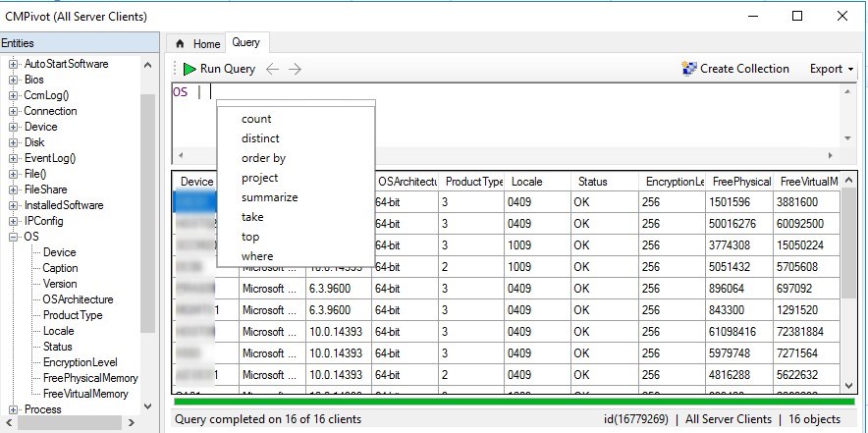The height and width of the screenshot is (433, 868).
Task: Select Locale under the OS node
Action: point(59,331)
